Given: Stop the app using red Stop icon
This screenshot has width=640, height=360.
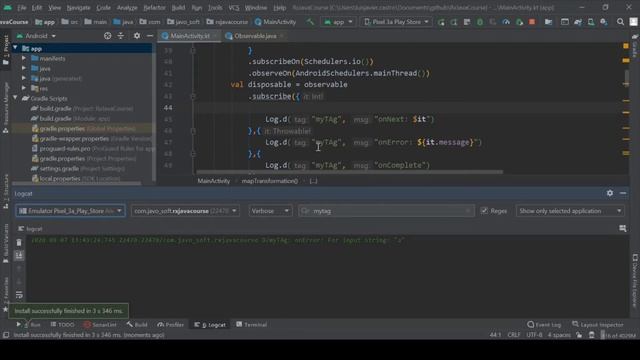Looking at the screenshot, I should pos(532,22).
